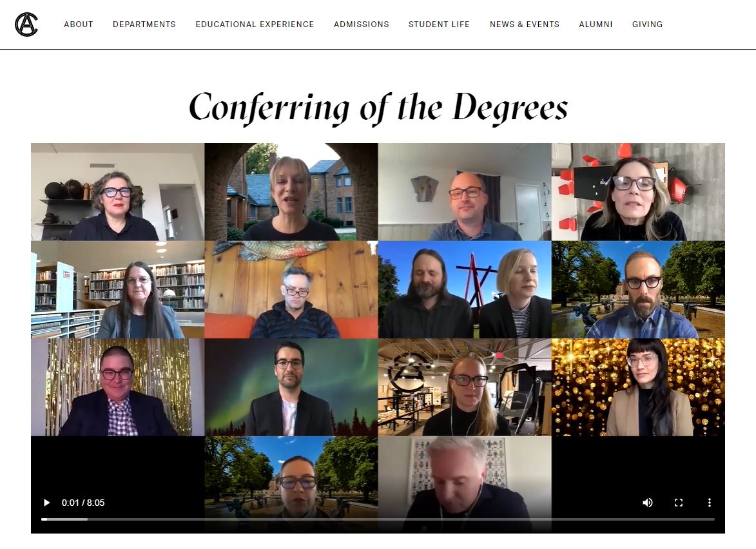756x549 pixels.
Task: Mute the video with the speaker icon
Action: [x=648, y=503]
